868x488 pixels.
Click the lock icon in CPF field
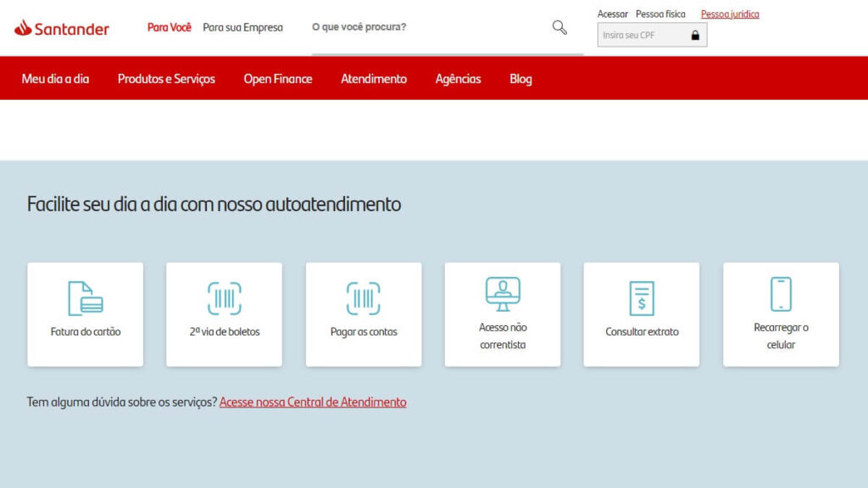(x=695, y=36)
